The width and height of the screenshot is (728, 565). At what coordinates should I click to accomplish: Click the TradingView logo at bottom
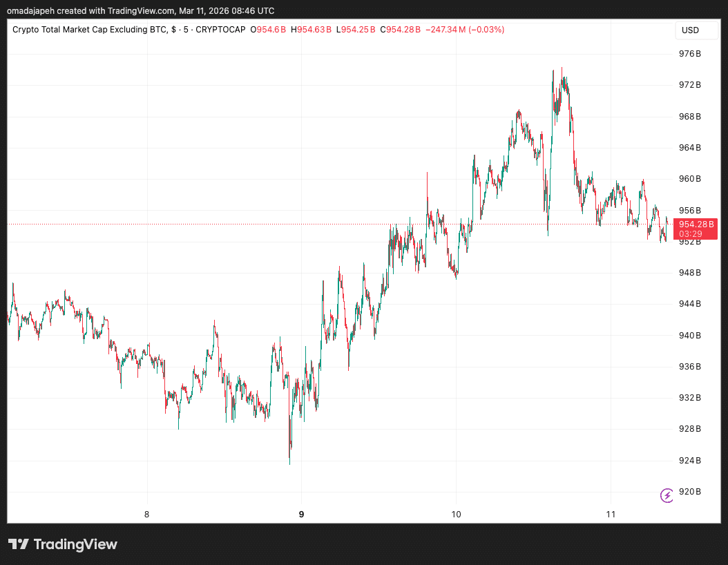[63, 544]
